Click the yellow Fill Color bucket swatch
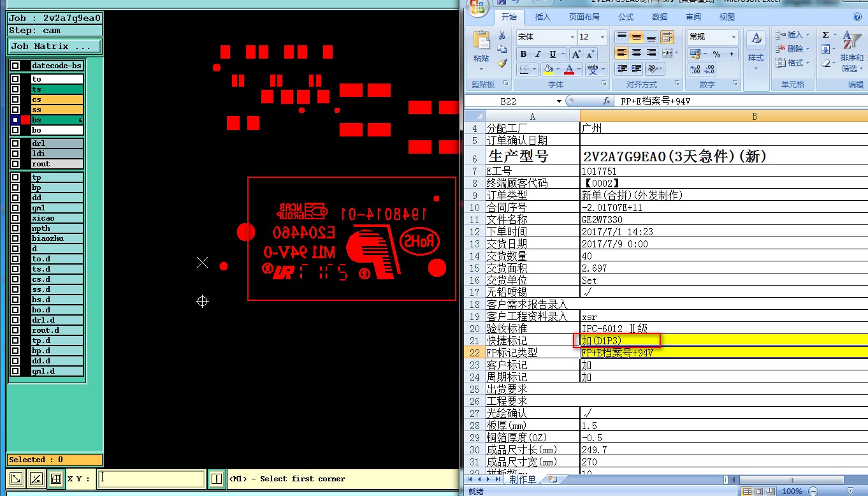 click(x=549, y=69)
